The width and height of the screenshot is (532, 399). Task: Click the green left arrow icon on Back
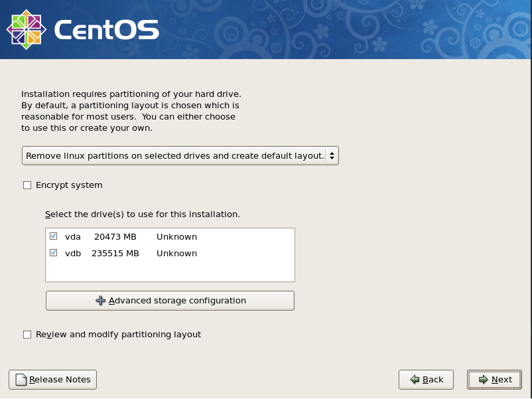tap(415, 379)
